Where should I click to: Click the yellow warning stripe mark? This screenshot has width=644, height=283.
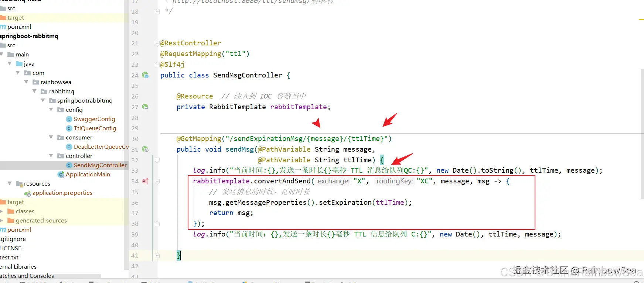641,19
